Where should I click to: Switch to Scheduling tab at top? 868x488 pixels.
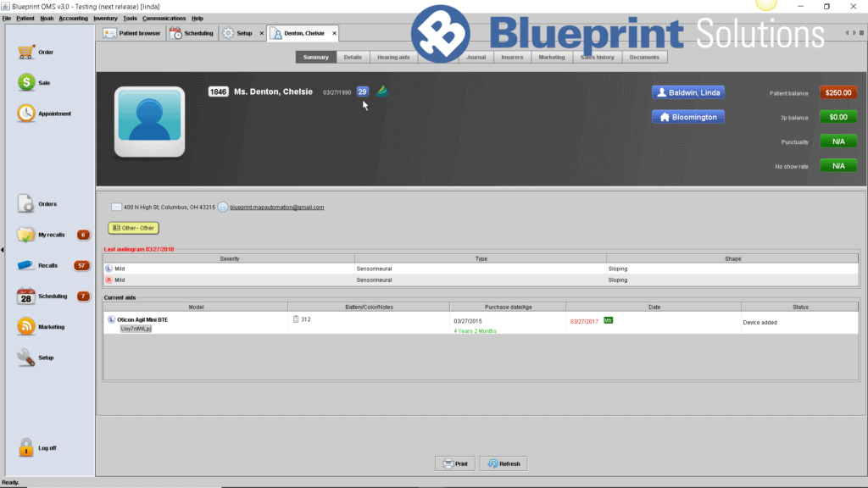(192, 33)
